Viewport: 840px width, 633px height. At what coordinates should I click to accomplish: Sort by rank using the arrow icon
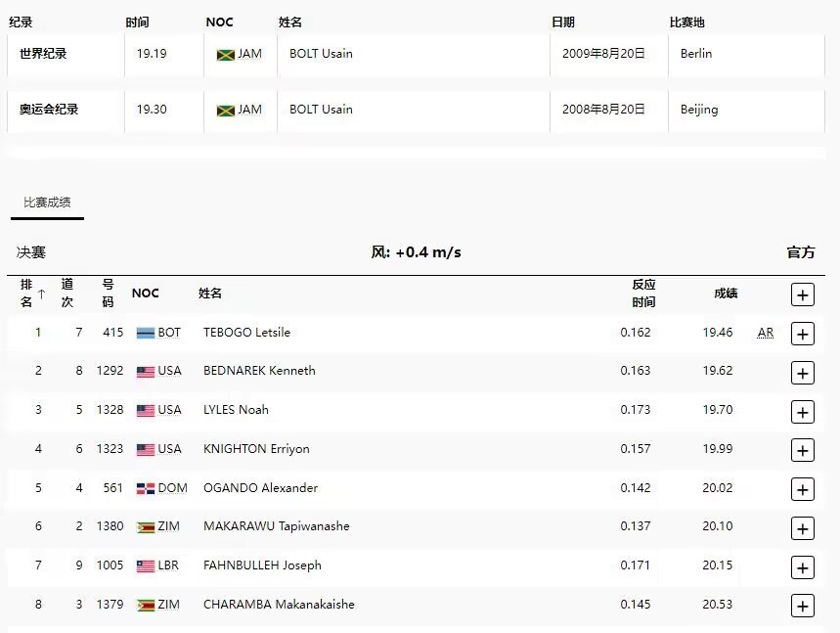42,294
